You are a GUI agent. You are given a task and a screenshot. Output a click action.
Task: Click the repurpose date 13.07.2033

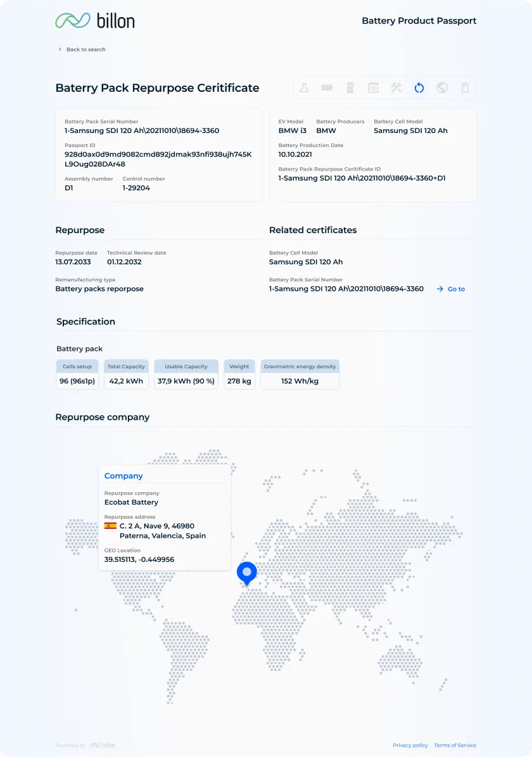tap(73, 262)
